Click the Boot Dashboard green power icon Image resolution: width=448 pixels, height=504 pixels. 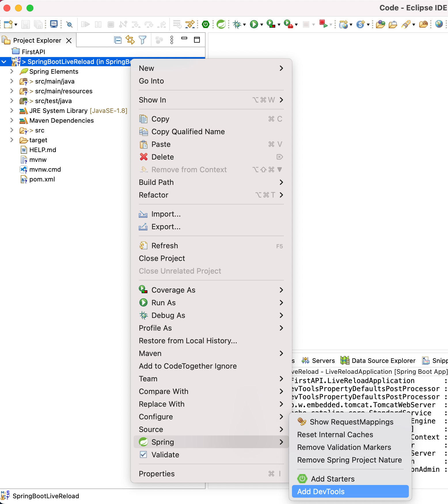point(206,24)
